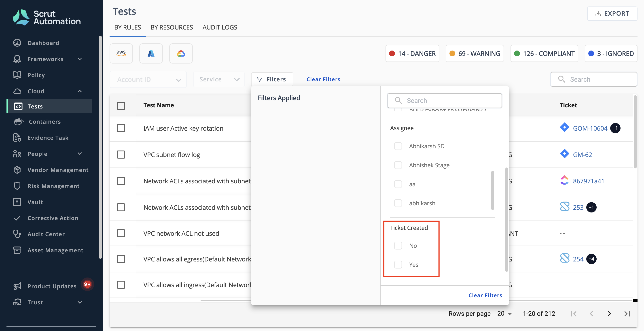Viewport: 644px width, 331px height.
Task: Click Product Updates megaphone icon
Action: coord(17,286)
